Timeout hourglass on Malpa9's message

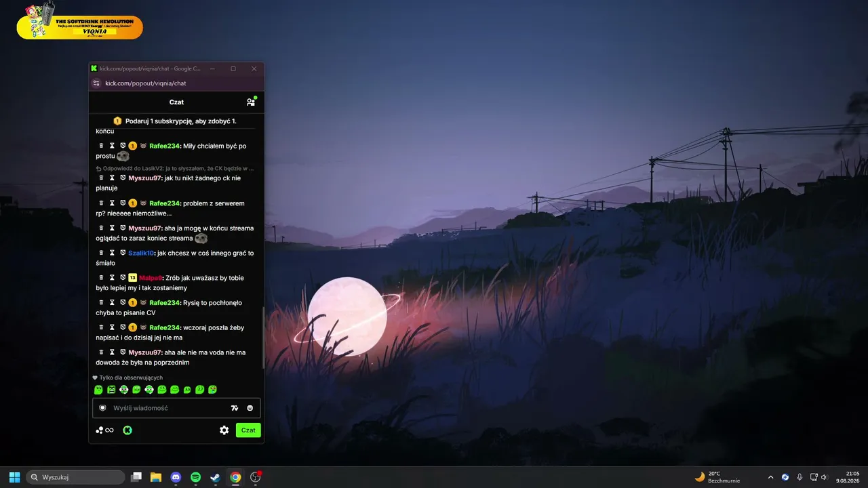[112, 277]
